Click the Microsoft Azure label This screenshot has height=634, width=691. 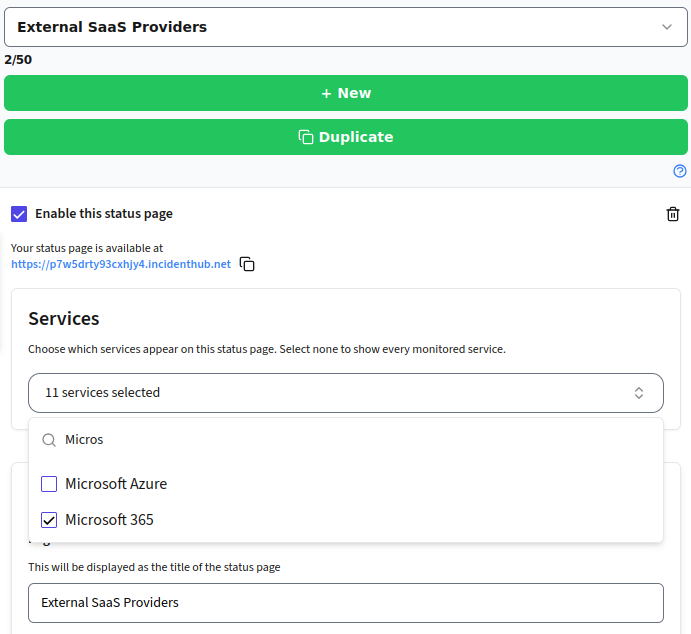tap(116, 484)
